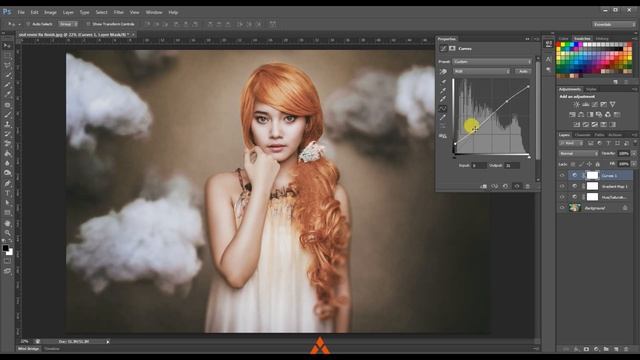Click the Curves Output value field
The width and height of the screenshot is (640, 360).
point(512,165)
